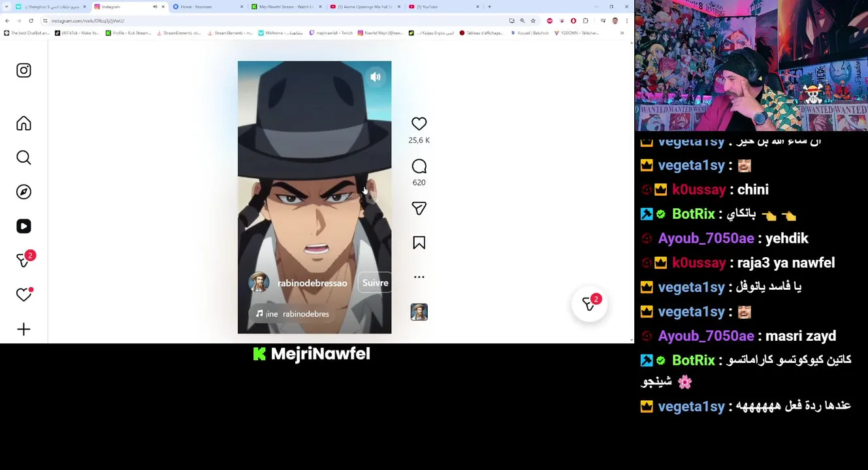Open the WitAnime bookmark
This screenshot has width=868, height=470.
click(x=281, y=33)
